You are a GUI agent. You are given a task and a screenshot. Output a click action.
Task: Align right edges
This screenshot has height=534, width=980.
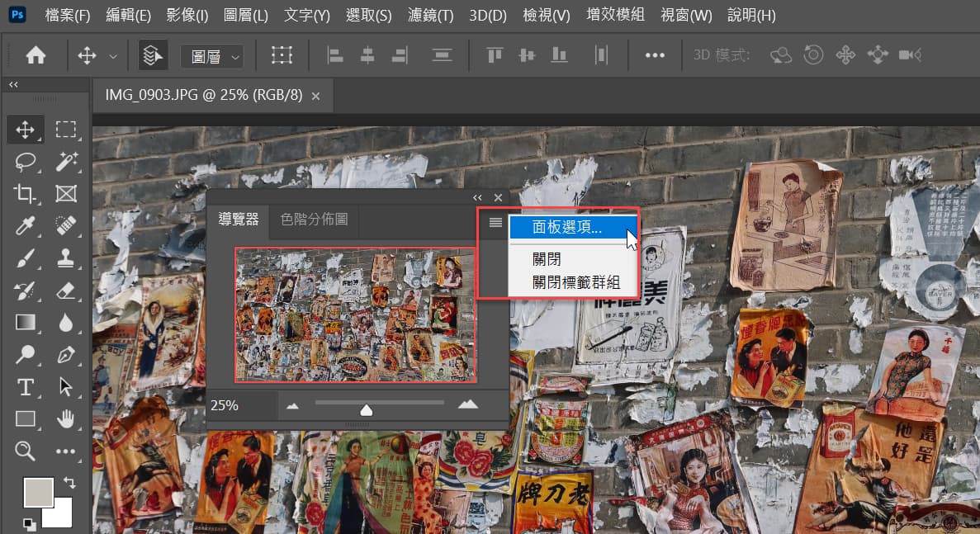coord(400,55)
